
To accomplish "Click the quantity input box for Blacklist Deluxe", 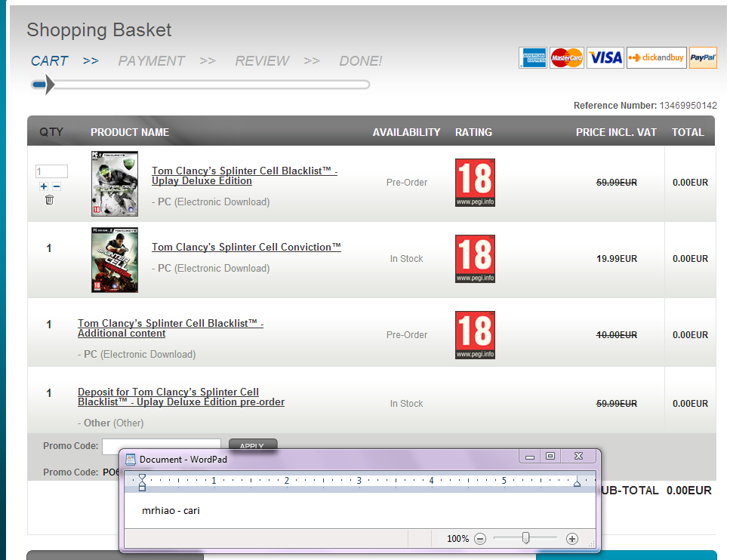I will [x=51, y=171].
